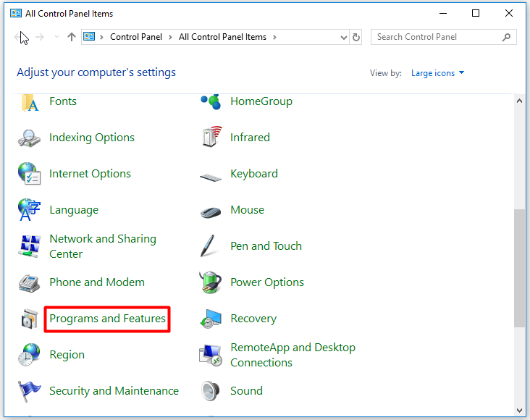The width and height of the screenshot is (530, 420).
Task: Open the Infrared link
Action: (x=250, y=138)
